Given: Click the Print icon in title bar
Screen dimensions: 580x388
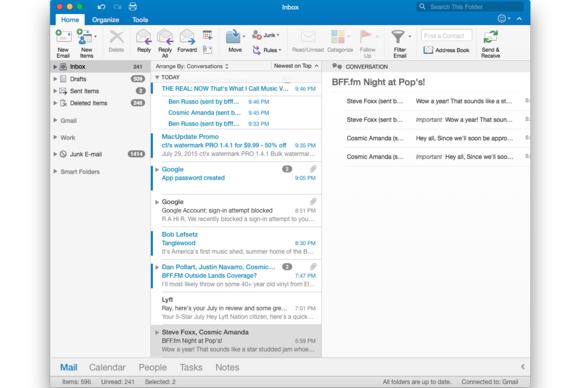Looking at the screenshot, I should click(x=133, y=7).
